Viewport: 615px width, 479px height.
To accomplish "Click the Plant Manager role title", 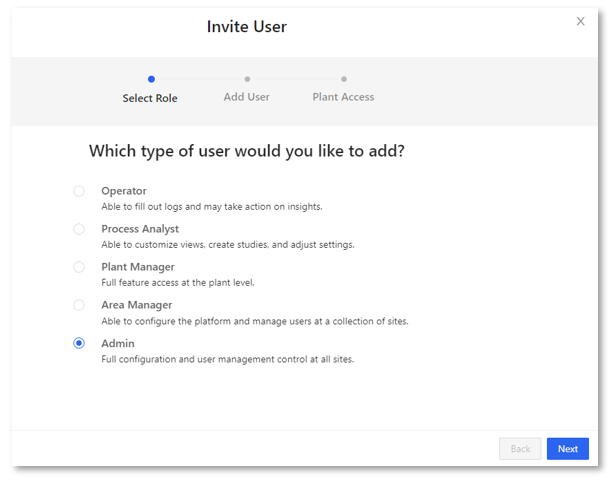I will [138, 267].
